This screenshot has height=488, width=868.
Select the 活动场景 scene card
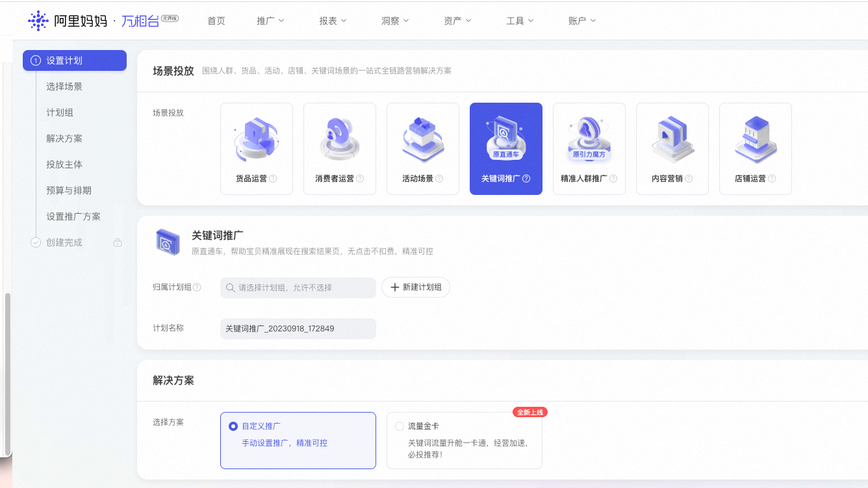click(x=423, y=149)
